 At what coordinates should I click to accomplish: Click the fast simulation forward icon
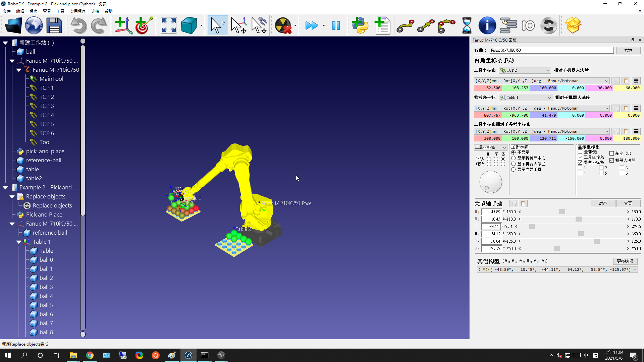click(x=311, y=26)
